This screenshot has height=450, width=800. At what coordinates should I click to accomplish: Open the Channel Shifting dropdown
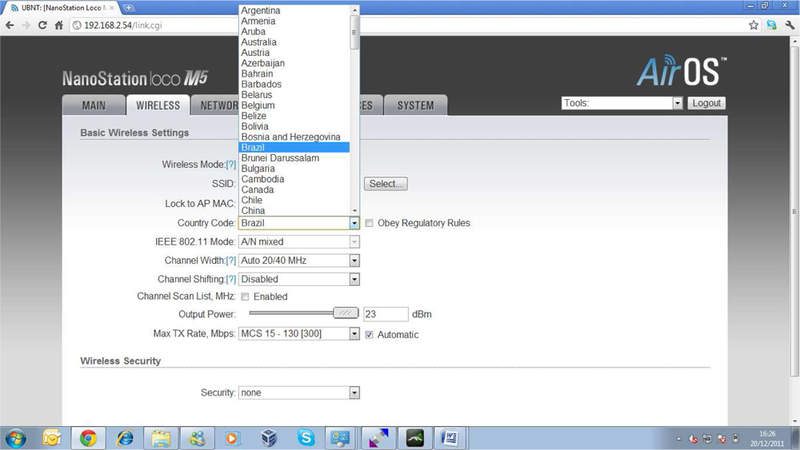299,280
